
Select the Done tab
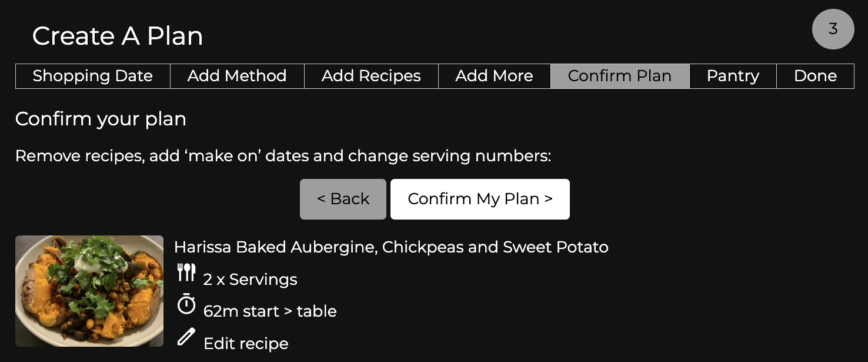[x=816, y=76]
